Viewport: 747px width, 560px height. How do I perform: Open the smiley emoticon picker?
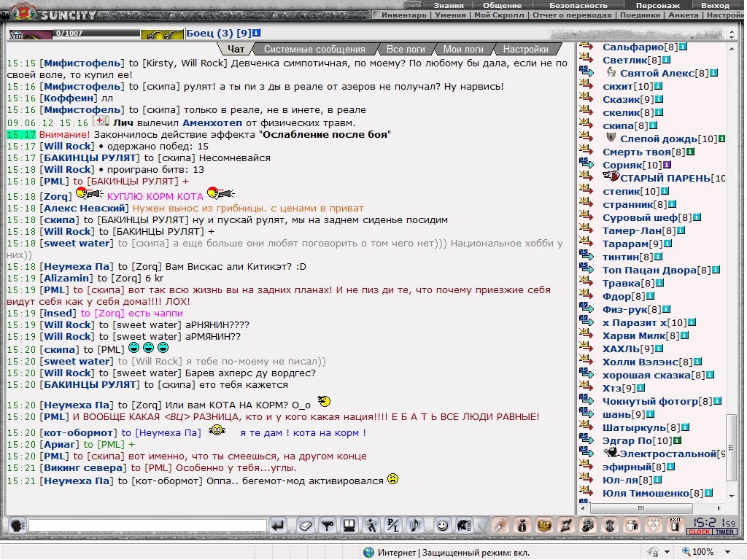tap(443, 526)
